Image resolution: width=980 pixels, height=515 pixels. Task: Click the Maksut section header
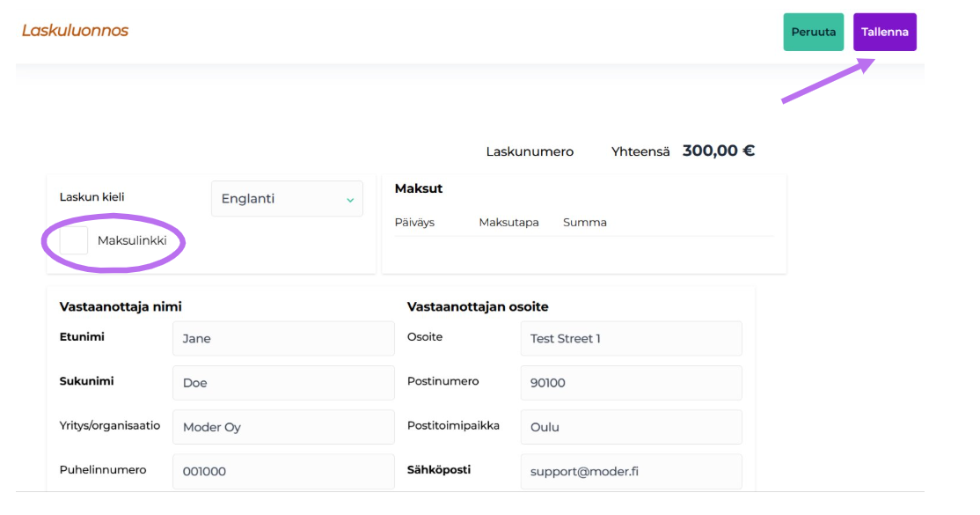pos(421,188)
